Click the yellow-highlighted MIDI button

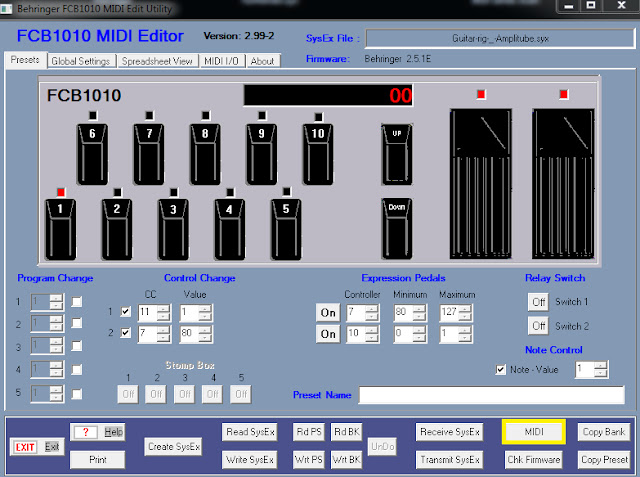click(534, 432)
